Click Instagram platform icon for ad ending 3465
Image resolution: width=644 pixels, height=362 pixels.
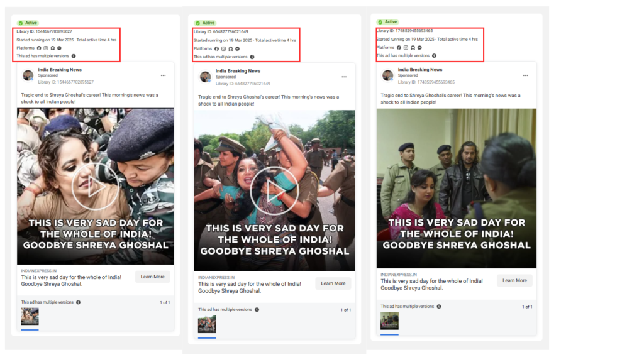(406, 48)
